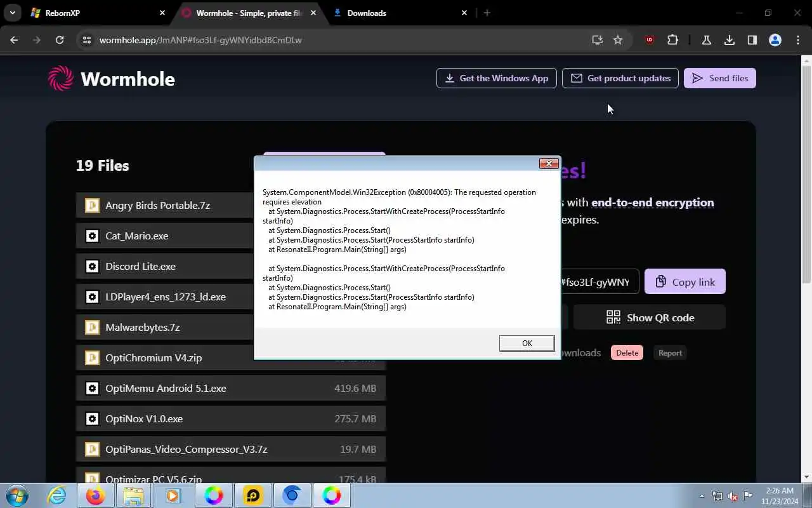This screenshot has height=508, width=812.
Task: Show QR code for the link
Action: coord(650,317)
